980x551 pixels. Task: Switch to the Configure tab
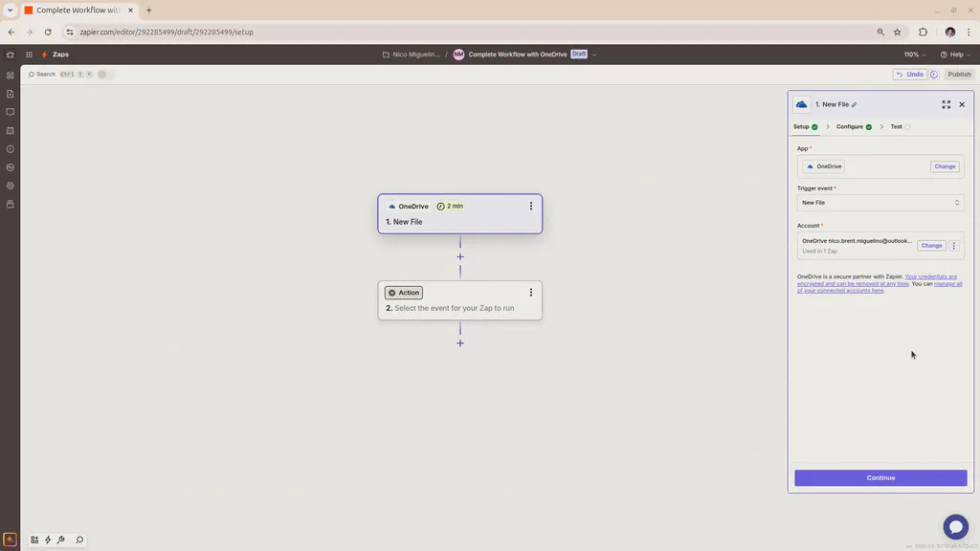[852, 126]
